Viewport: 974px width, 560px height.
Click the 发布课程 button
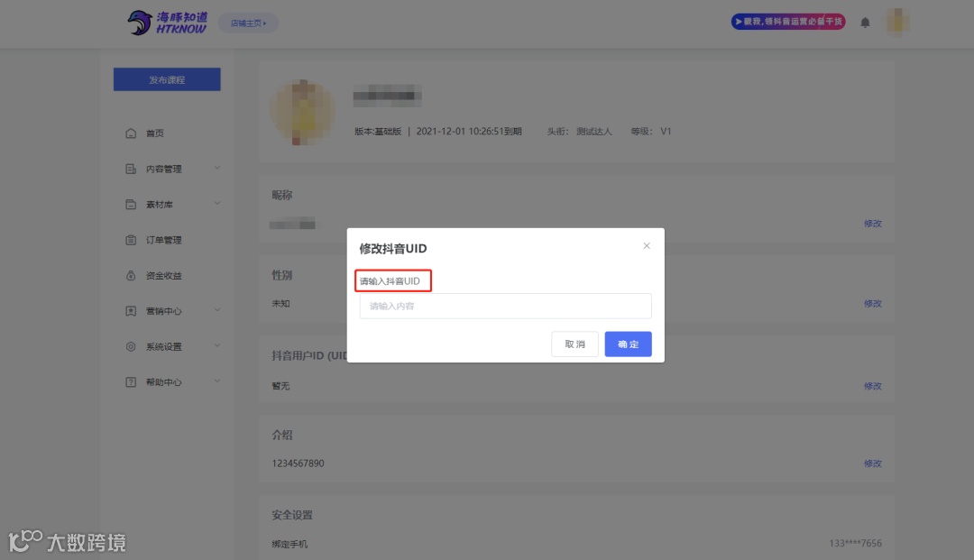click(x=167, y=79)
